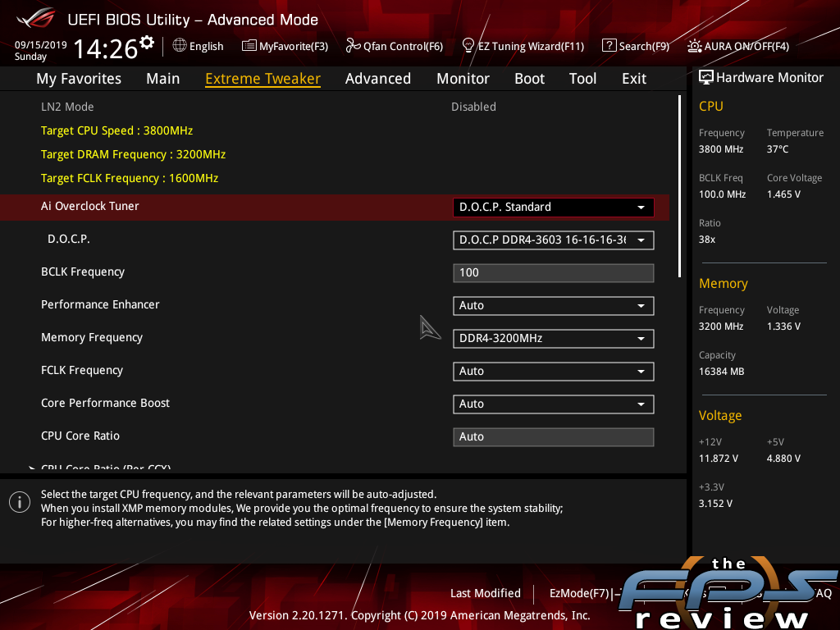Viewport: 840px width, 630px height.
Task: Click the CPU Core Ratio input field
Action: (553, 436)
